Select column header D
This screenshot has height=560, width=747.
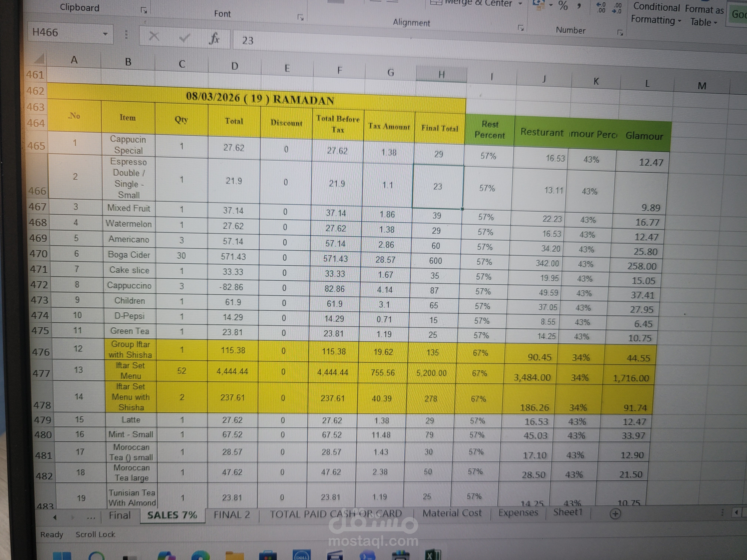click(235, 66)
